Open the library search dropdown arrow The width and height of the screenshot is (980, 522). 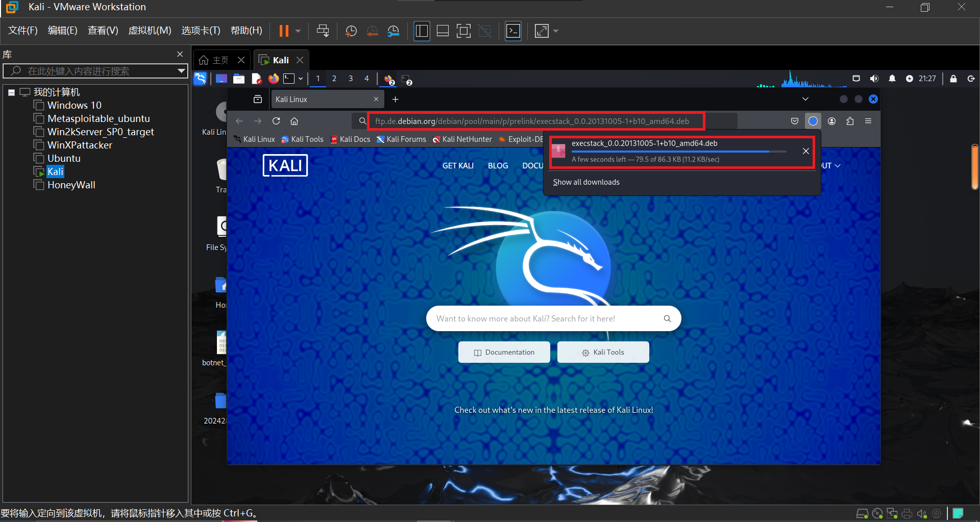(x=181, y=71)
